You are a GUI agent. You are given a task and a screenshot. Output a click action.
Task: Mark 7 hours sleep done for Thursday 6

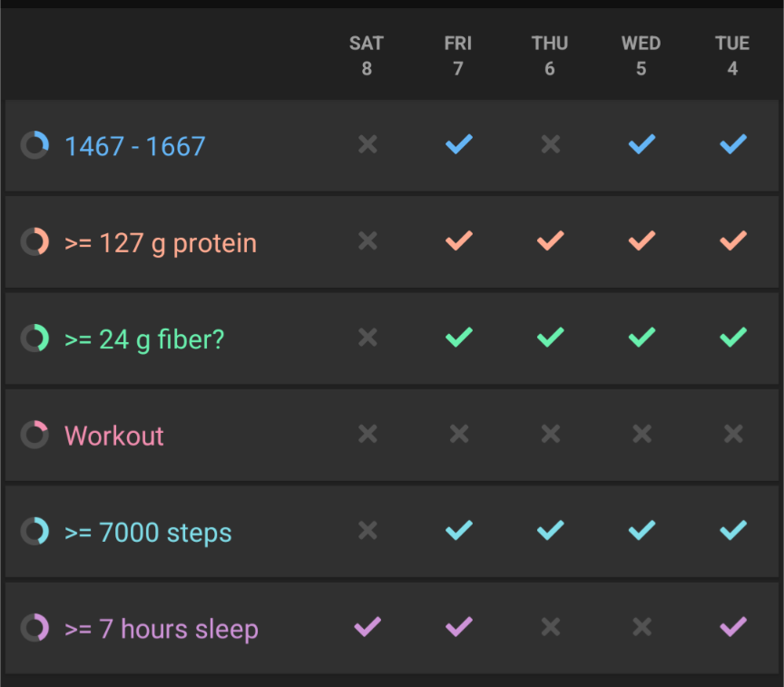click(550, 627)
